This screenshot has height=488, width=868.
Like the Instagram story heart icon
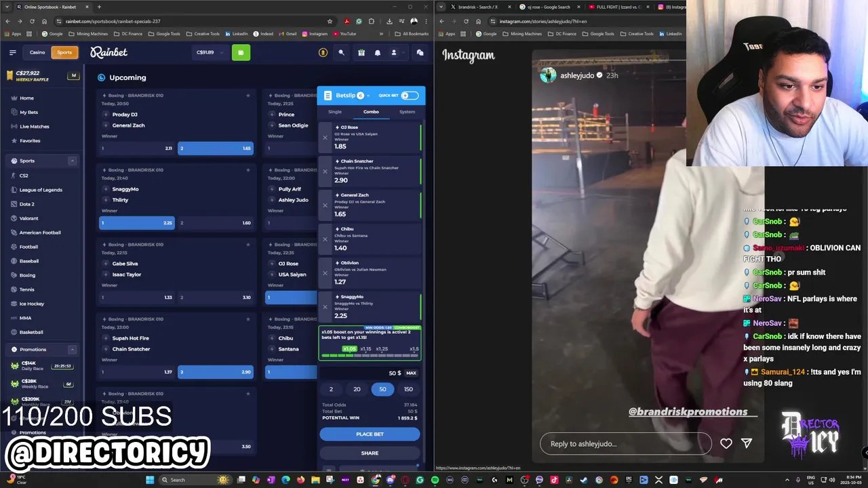pyautogui.click(x=726, y=443)
